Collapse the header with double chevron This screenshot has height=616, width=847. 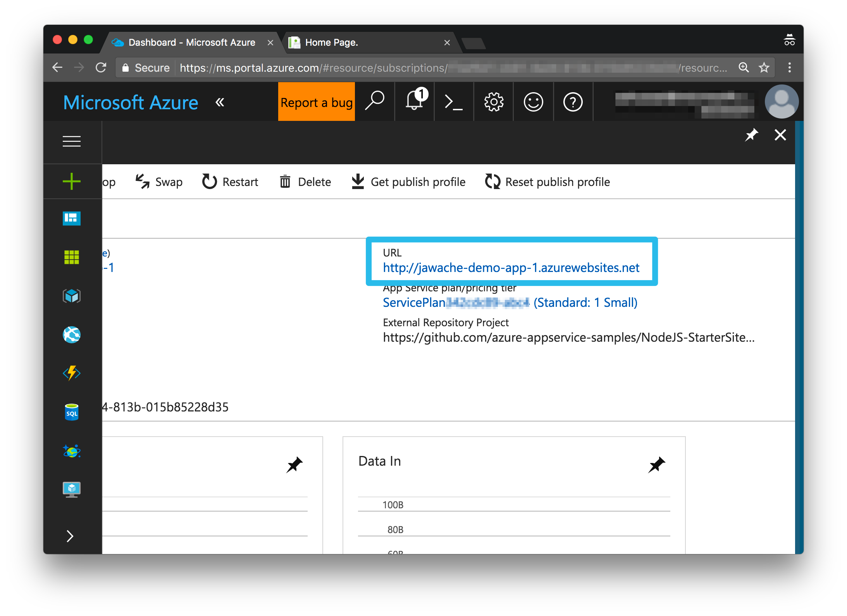(x=220, y=102)
